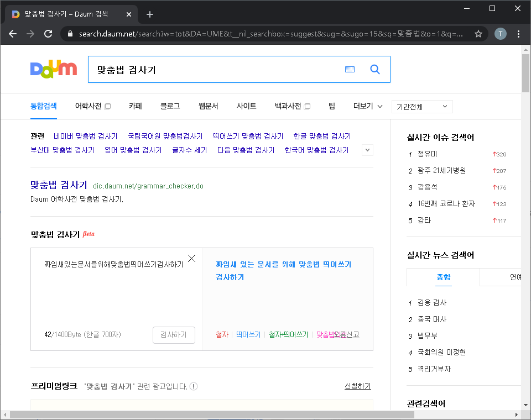
Task: Click the horizontal scrollbar thumb
Action: pos(212,414)
